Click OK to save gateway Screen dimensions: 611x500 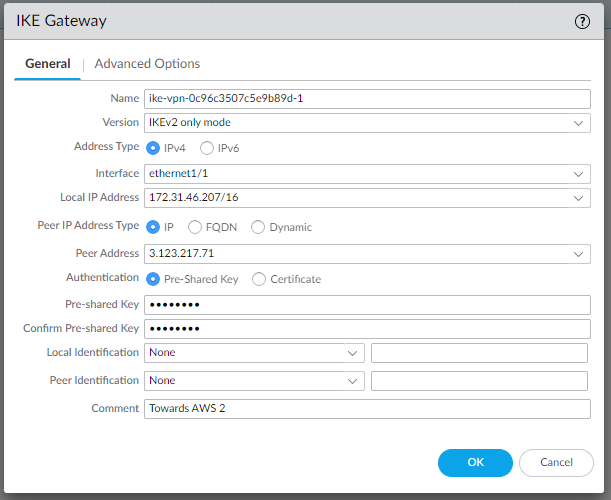coord(475,462)
